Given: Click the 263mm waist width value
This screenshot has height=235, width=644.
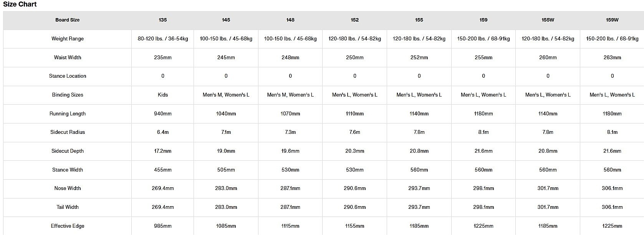Looking at the screenshot, I should pos(612,58).
